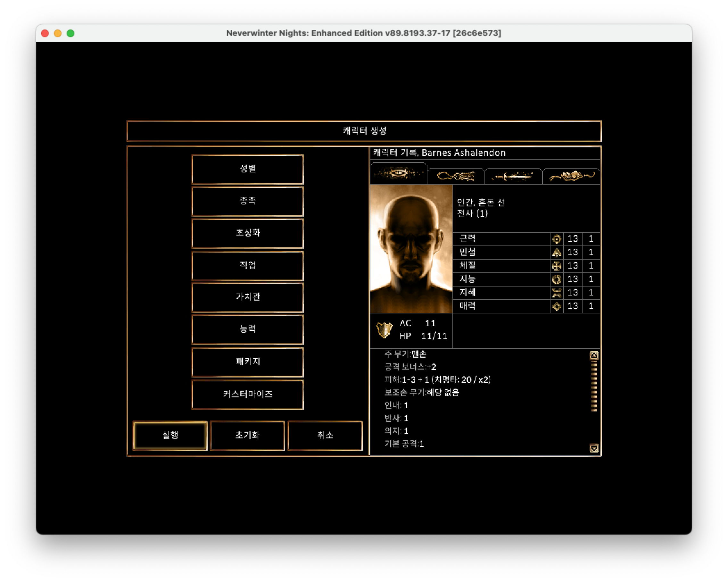Switch to the scroll icon skills tab
The width and height of the screenshot is (728, 582).
tap(456, 176)
